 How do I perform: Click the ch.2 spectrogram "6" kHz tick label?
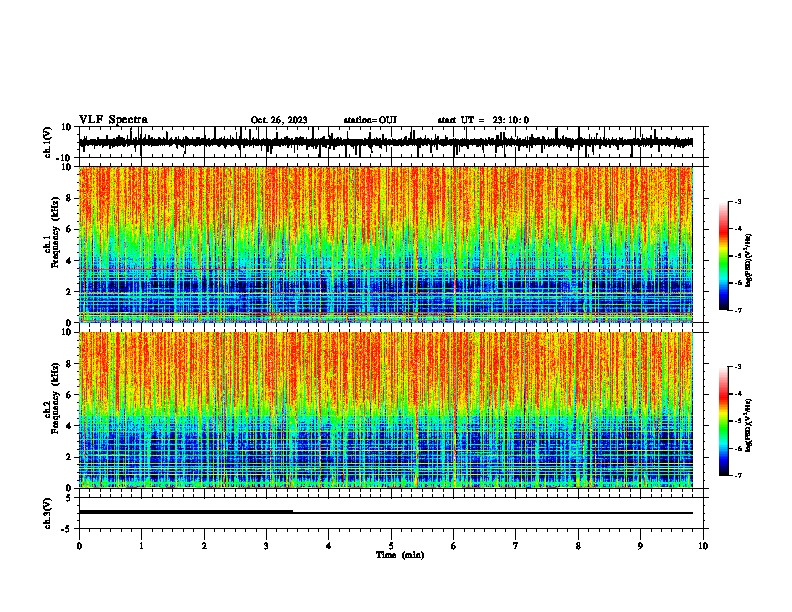pos(70,395)
